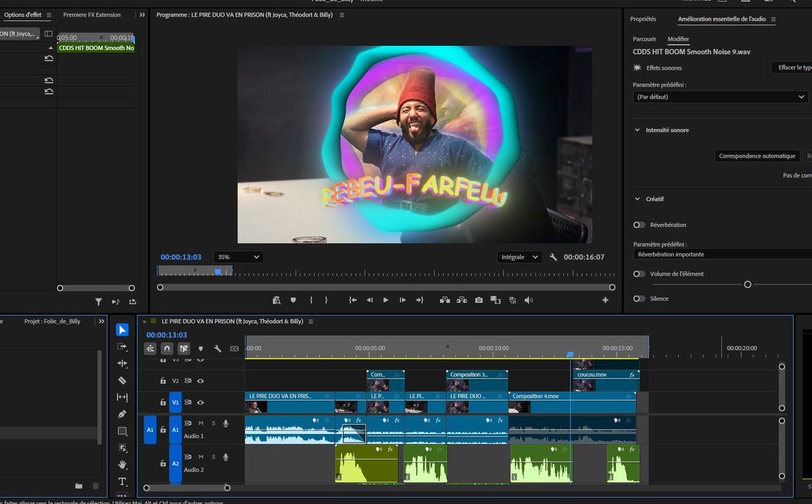The width and height of the screenshot is (812, 504).
Task: Select the Track Select Forward tool
Action: [x=122, y=346]
